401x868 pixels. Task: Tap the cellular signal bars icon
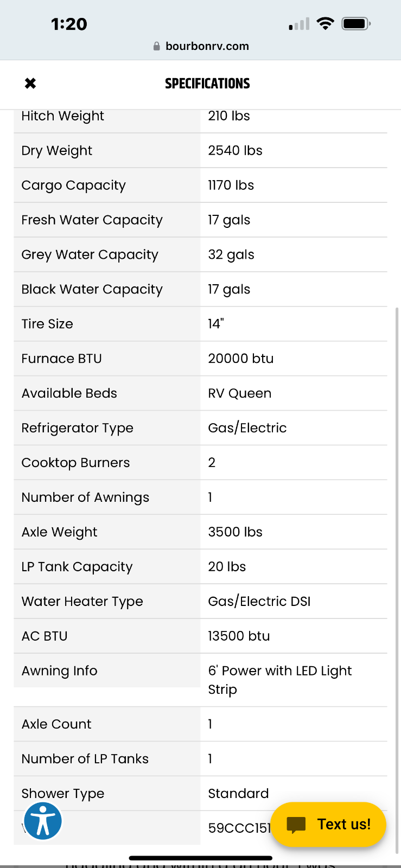coord(299,24)
